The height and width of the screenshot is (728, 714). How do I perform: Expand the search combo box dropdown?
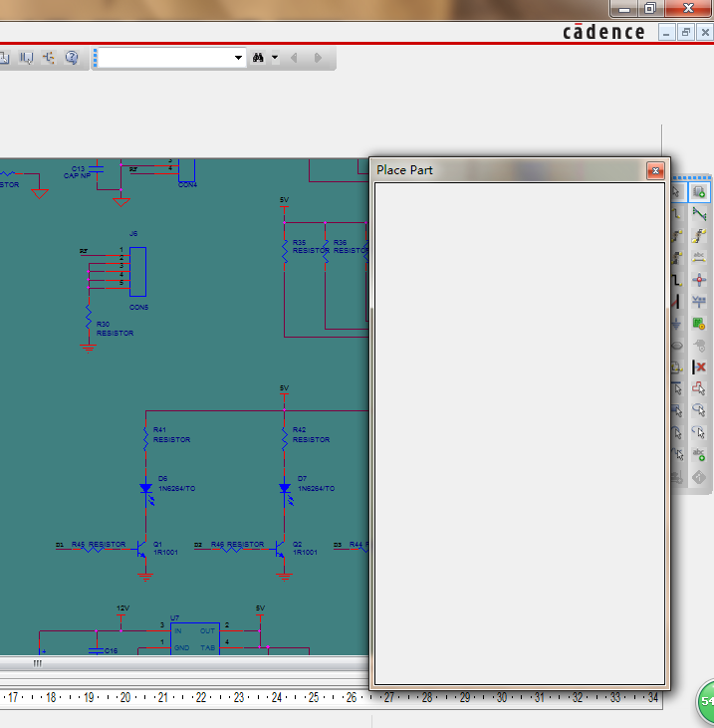tap(238, 58)
